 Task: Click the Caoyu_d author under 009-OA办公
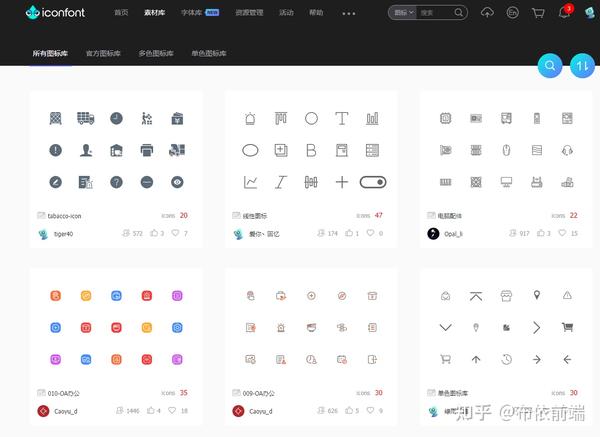(x=261, y=411)
